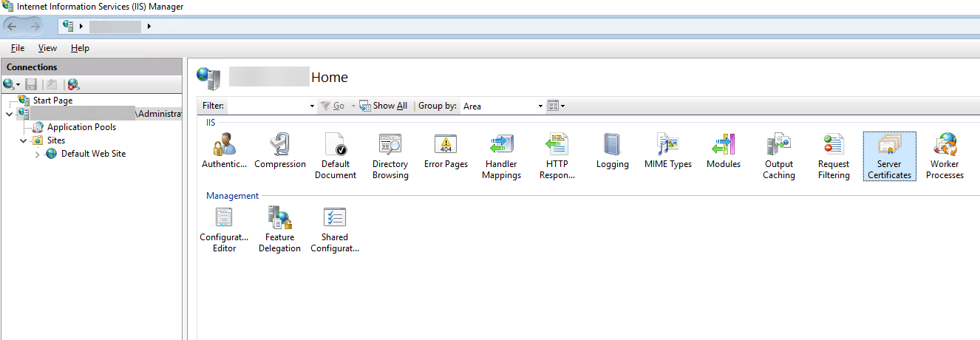This screenshot has width=980, height=340.
Task: Click the Forward navigation arrow
Action: click(35, 26)
